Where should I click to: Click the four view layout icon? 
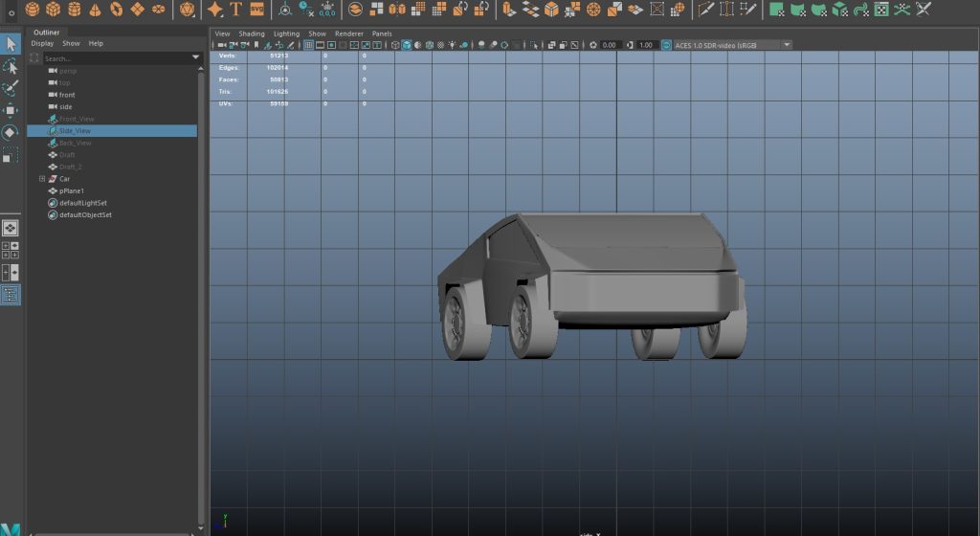pyautogui.click(x=11, y=250)
